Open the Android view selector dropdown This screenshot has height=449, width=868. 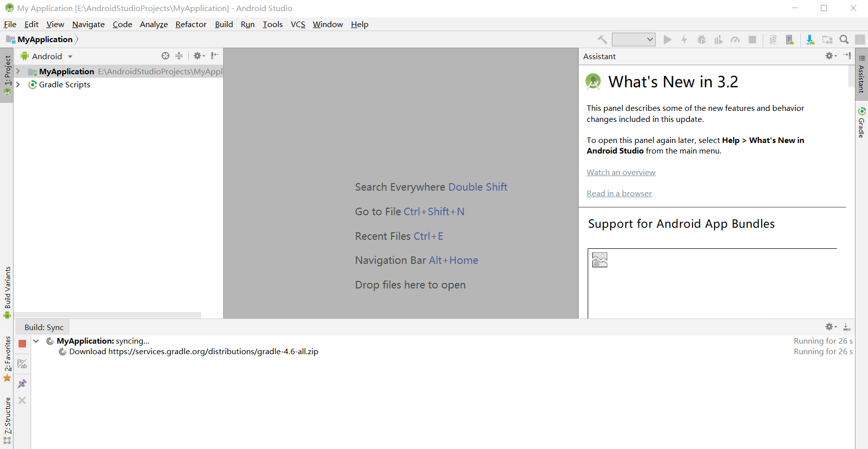coord(47,56)
